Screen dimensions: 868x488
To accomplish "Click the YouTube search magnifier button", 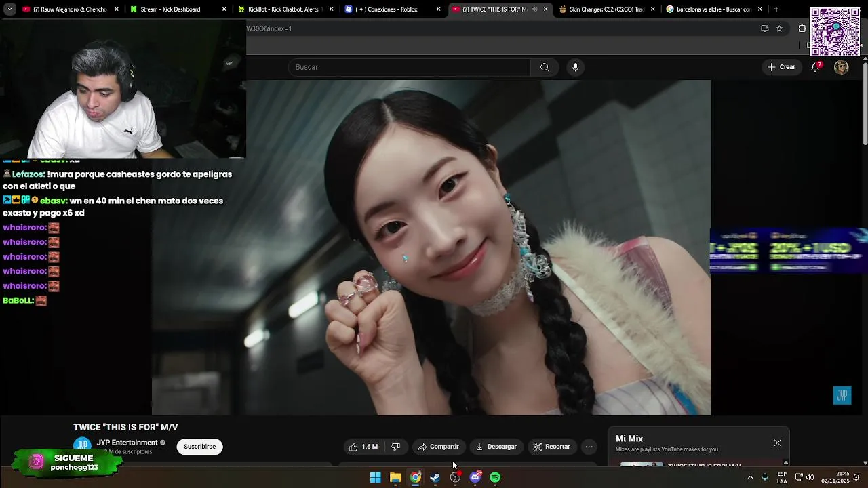I will (x=544, y=67).
